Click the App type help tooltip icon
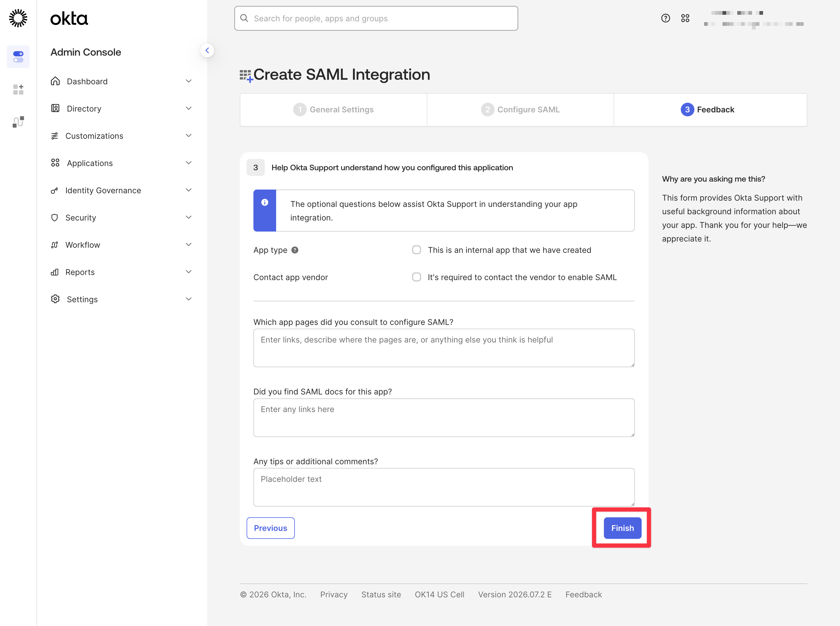This screenshot has width=840, height=626. (295, 250)
